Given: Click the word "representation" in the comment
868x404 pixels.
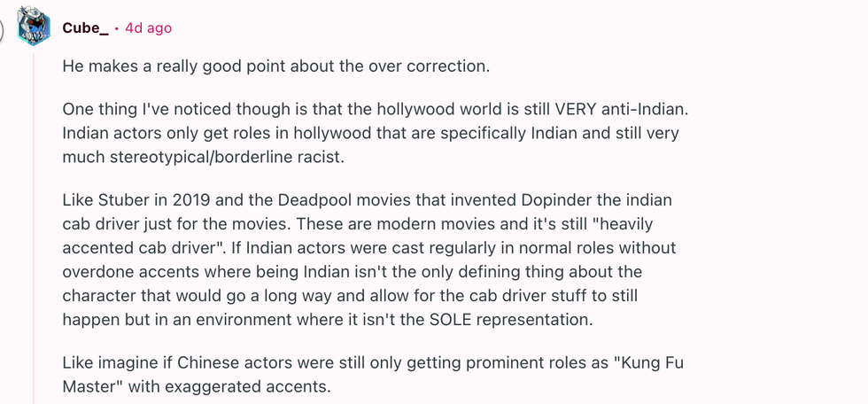Looking at the screenshot, I should 546,317.
